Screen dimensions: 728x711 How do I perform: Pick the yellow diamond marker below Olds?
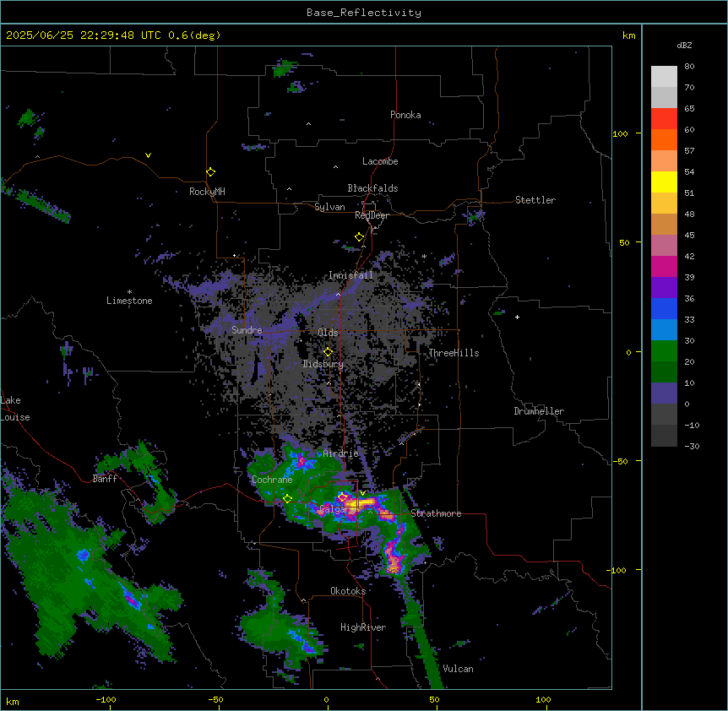(x=328, y=352)
